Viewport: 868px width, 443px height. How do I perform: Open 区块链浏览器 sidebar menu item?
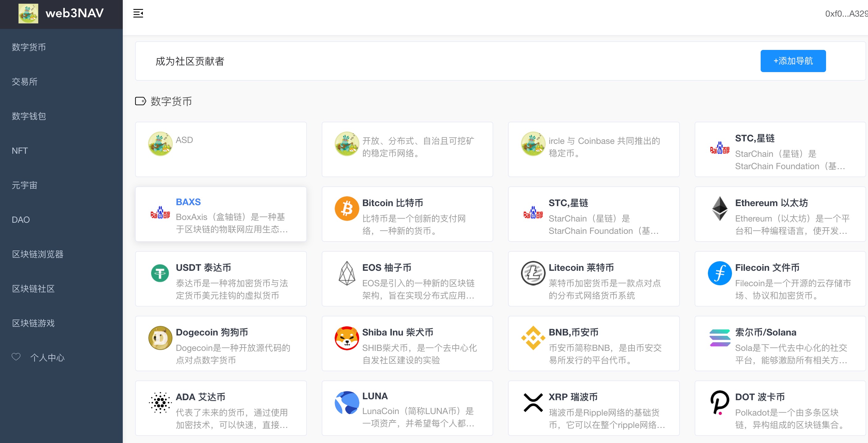[x=37, y=254]
